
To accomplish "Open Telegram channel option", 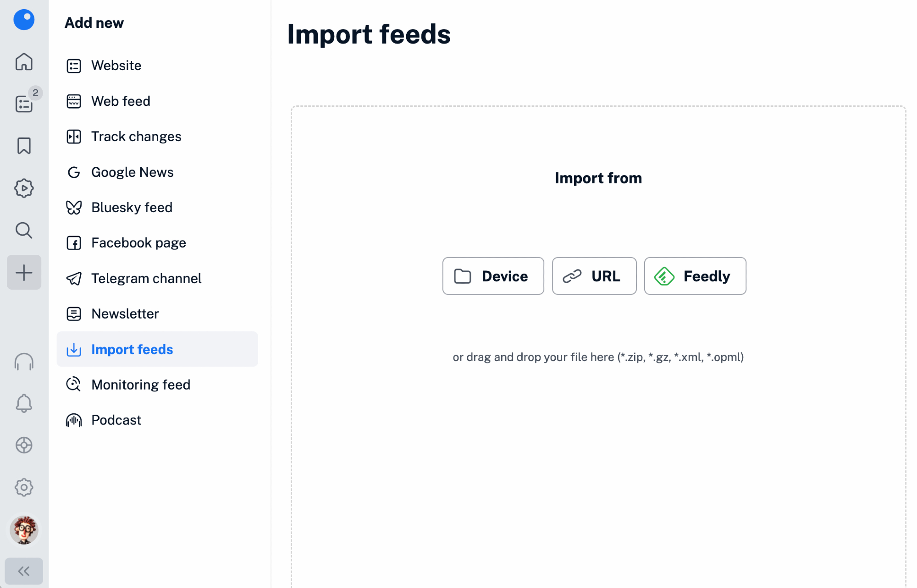I will point(146,278).
